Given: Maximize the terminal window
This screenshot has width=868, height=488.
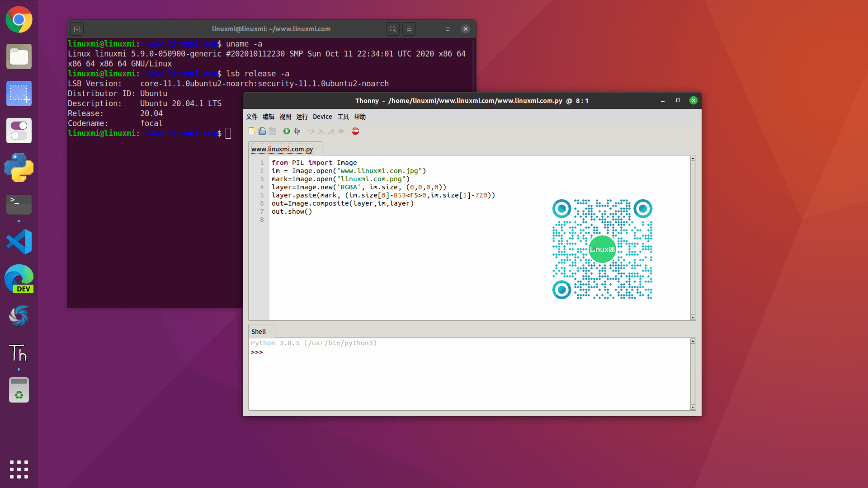Looking at the screenshot, I should tap(448, 29).
